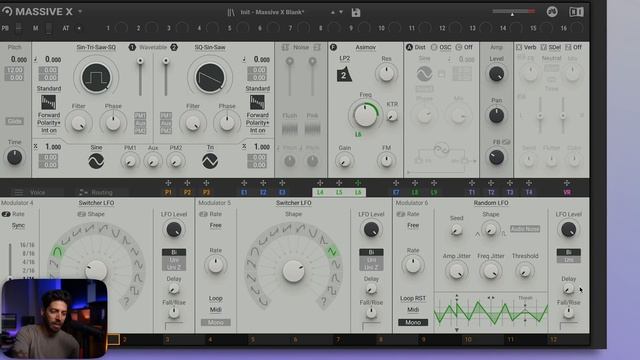Select insert effect slot OSC
Image resolution: width=640 pixels, height=360 pixels.
pyautogui.click(x=444, y=47)
